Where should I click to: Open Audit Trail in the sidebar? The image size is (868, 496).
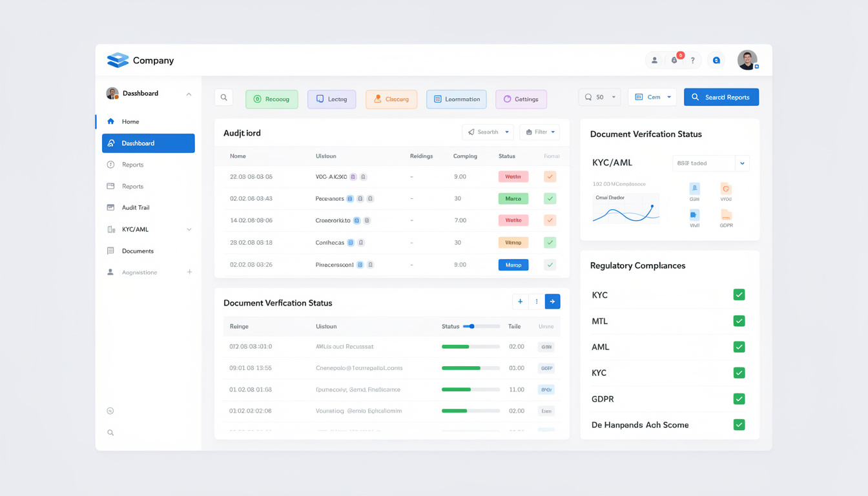tap(135, 207)
